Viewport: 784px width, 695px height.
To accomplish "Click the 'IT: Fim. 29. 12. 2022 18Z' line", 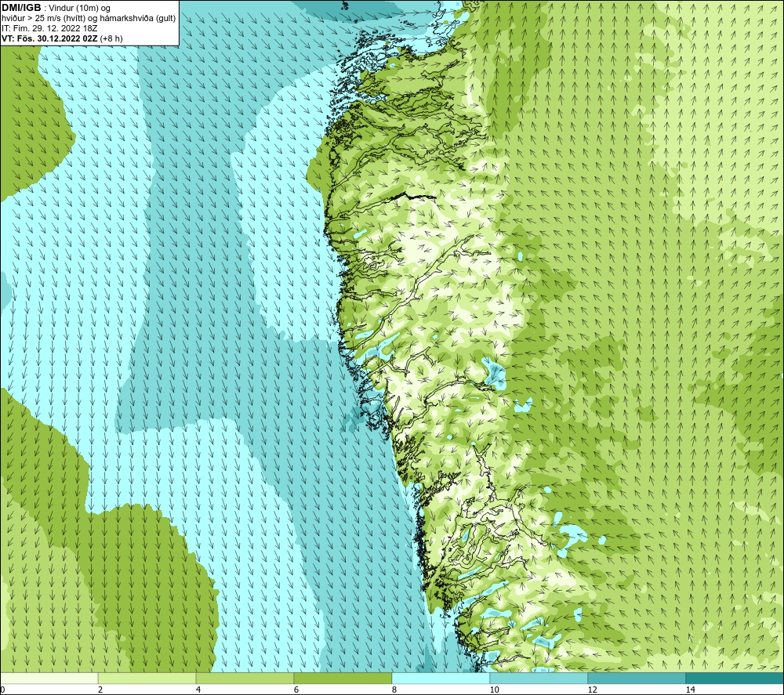I will pos(49,28).
